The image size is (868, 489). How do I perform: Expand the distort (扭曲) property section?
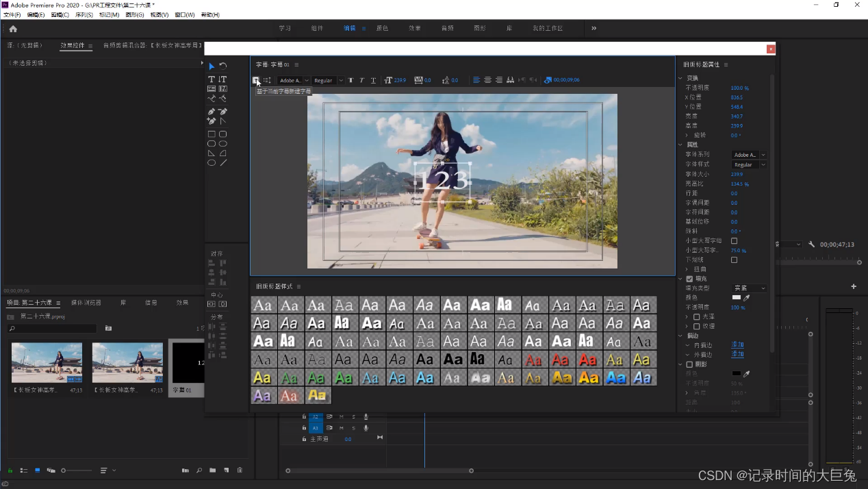tap(687, 269)
